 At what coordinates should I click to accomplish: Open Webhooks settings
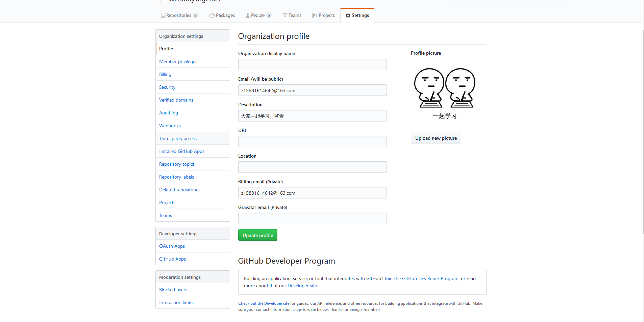[193, 126]
